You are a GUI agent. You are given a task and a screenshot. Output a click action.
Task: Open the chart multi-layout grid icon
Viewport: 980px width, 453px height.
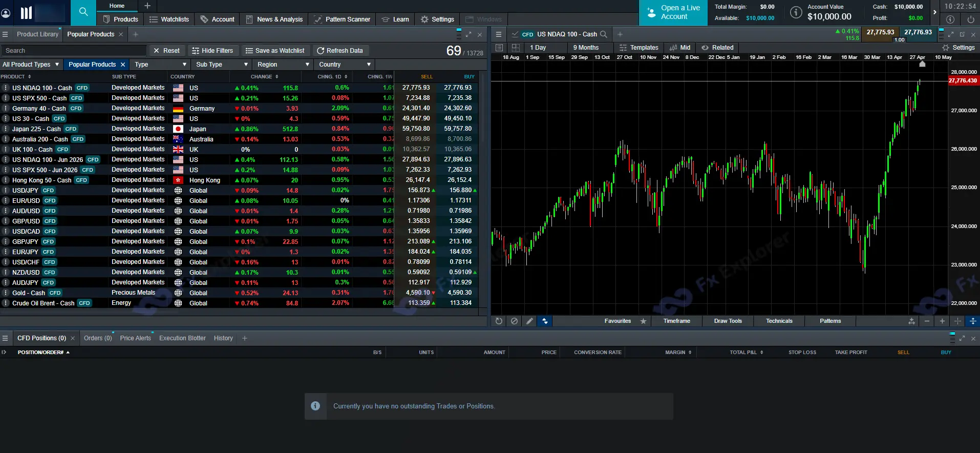(516, 48)
